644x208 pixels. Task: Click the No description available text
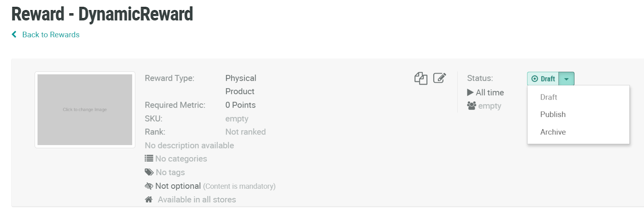click(x=189, y=145)
